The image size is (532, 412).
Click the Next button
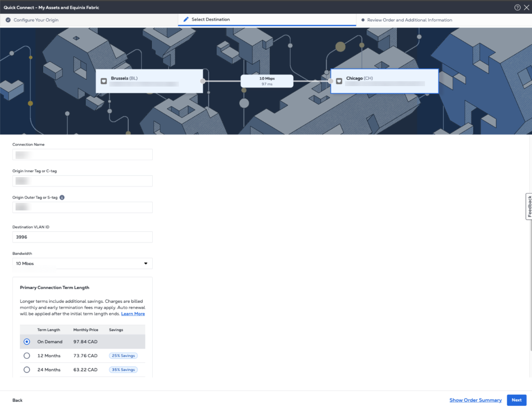pyautogui.click(x=516, y=400)
